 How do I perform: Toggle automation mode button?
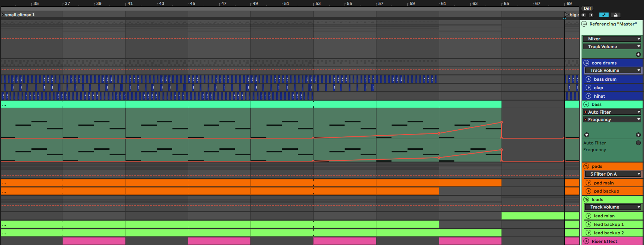604,15
